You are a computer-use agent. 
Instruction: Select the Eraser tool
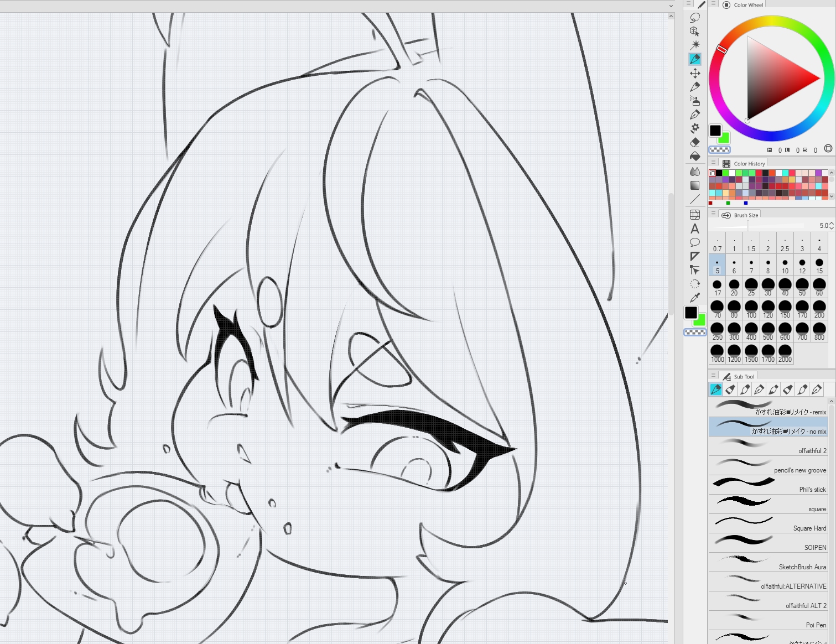(x=695, y=142)
